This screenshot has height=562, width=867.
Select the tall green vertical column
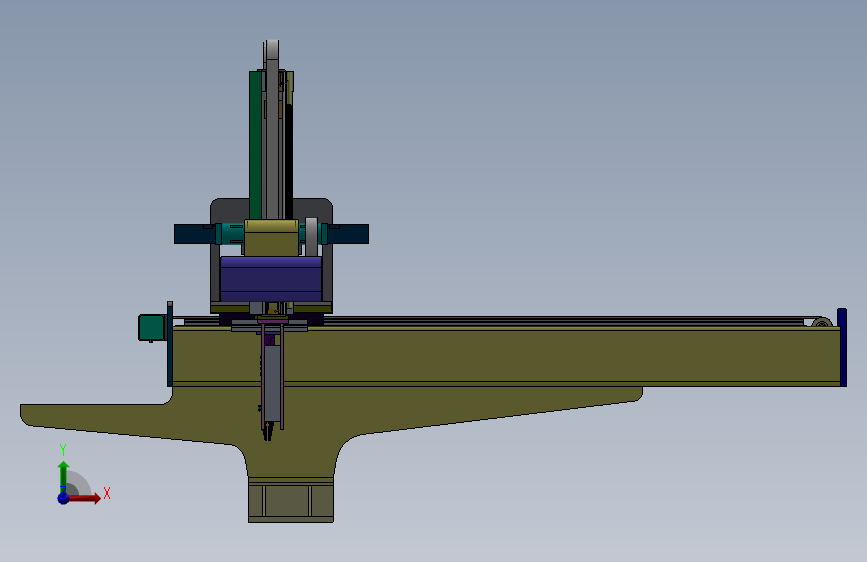[x=255, y=145]
